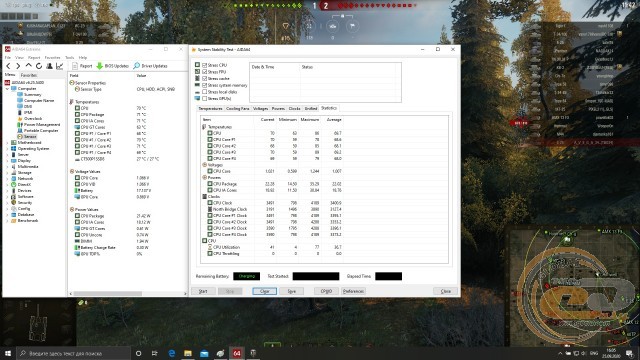Expand the Network node
The width and height of the screenshot is (640, 360).
[x=7, y=178]
